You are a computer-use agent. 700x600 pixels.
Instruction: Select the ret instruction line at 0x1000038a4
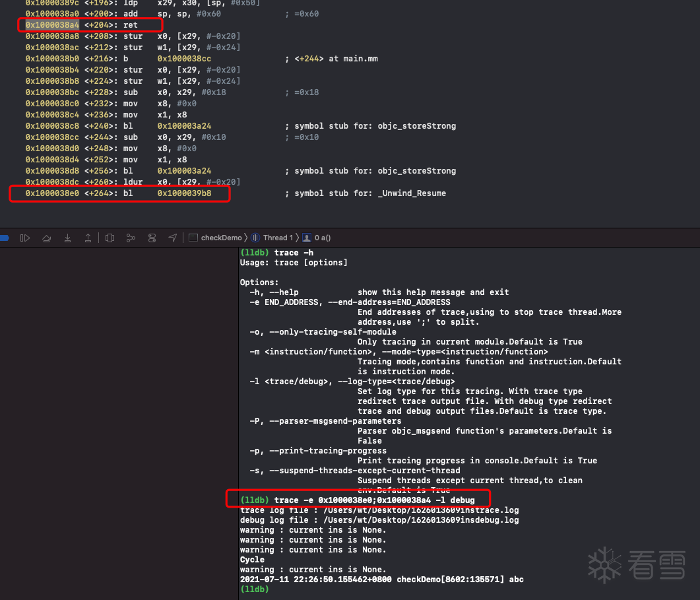click(x=86, y=25)
